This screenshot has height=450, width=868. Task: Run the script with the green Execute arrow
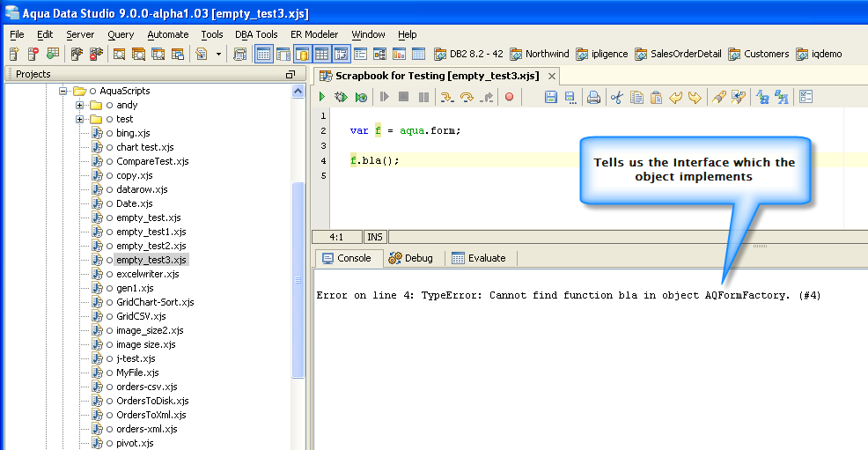[x=322, y=97]
